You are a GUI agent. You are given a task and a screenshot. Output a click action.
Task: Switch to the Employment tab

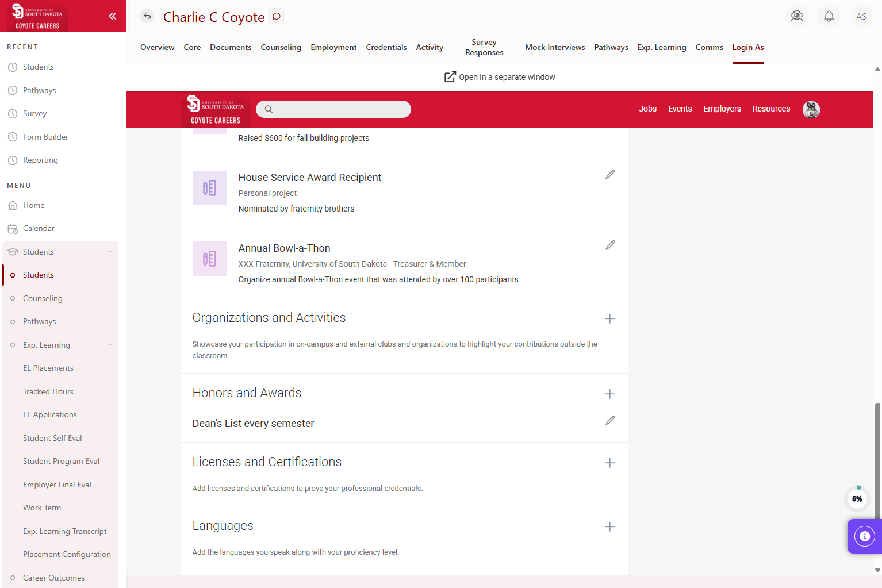[333, 47]
